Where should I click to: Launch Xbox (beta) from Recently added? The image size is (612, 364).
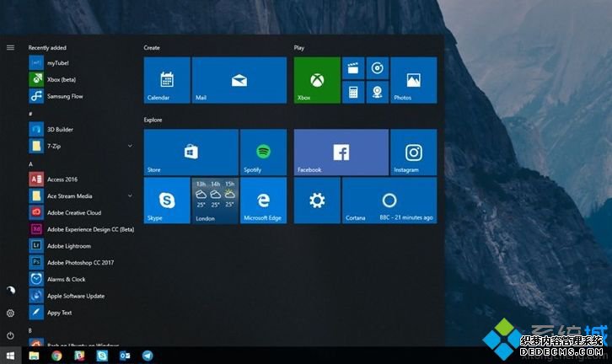[x=62, y=79]
